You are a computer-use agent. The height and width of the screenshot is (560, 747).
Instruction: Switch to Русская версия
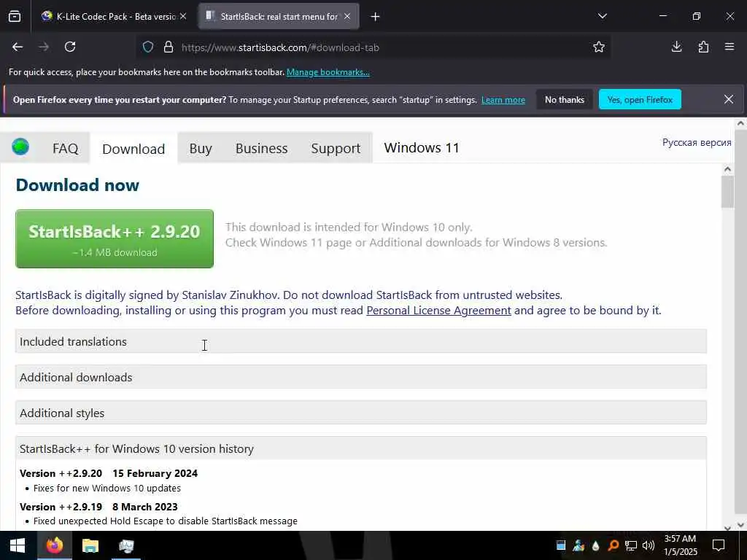697,142
